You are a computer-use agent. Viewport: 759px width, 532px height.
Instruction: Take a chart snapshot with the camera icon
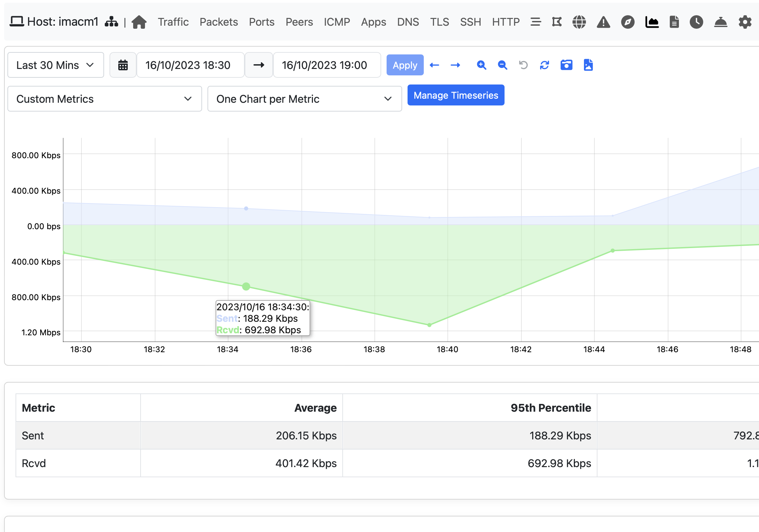[x=566, y=65]
